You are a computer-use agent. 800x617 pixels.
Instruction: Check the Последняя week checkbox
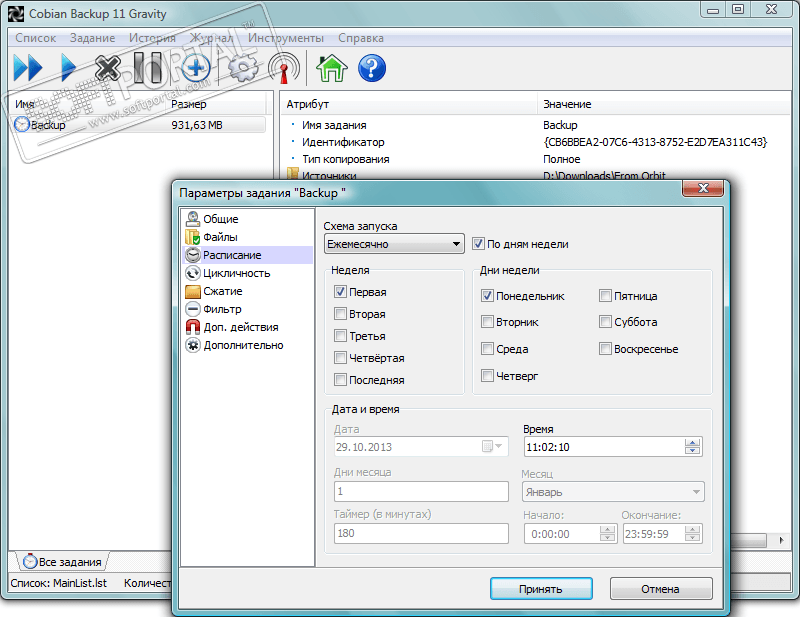tap(340, 379)
